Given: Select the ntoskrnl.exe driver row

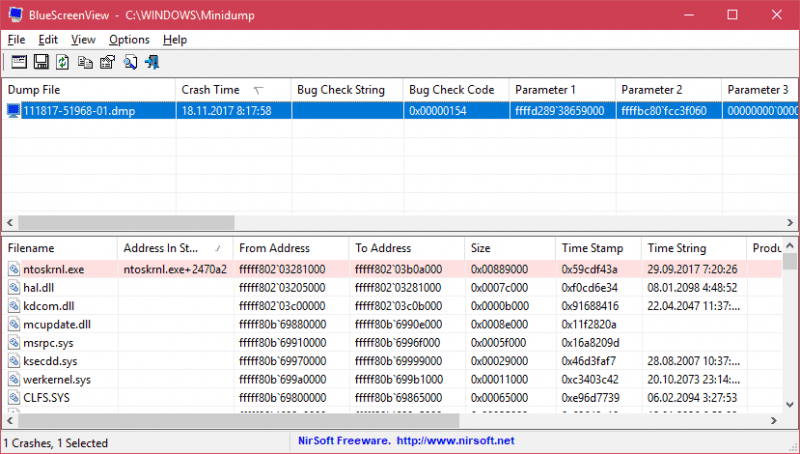Looking at the screenshot, I should point(57,269).
